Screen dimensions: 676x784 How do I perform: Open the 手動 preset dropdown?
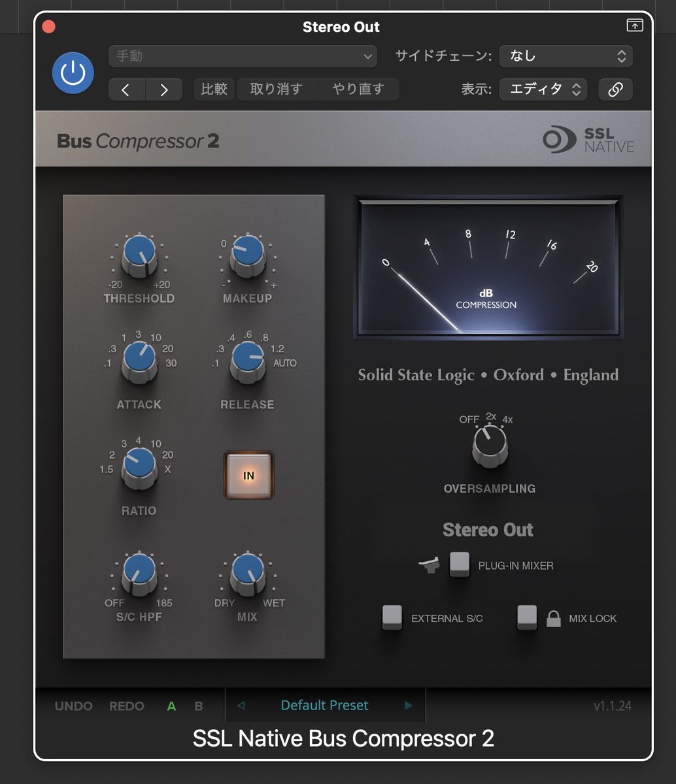pyautogui.click(x=243, y=56)
